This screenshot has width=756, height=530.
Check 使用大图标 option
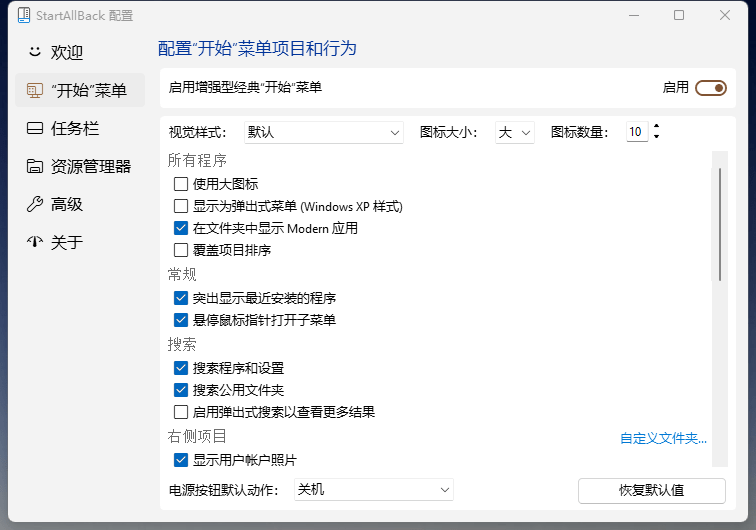[181, 184]
